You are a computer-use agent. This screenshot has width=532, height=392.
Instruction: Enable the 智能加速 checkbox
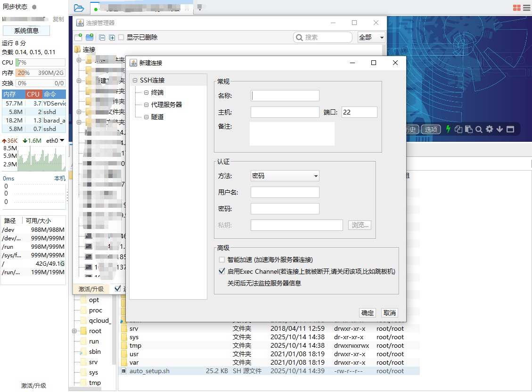(222, 260)
